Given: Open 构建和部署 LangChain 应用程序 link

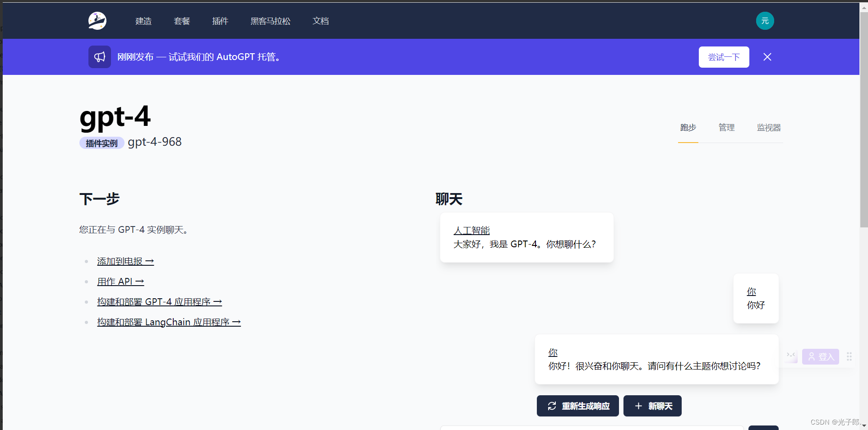Looking at the screenshot, I should point(169,322).
